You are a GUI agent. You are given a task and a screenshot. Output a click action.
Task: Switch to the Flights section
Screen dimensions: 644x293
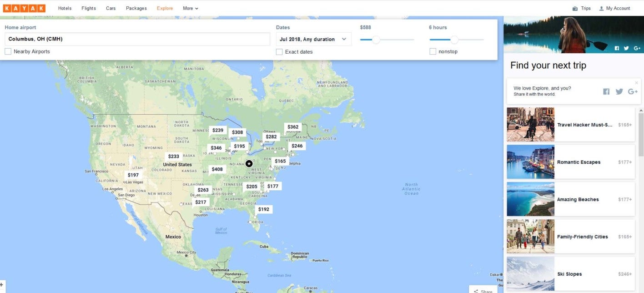[88, 8]
